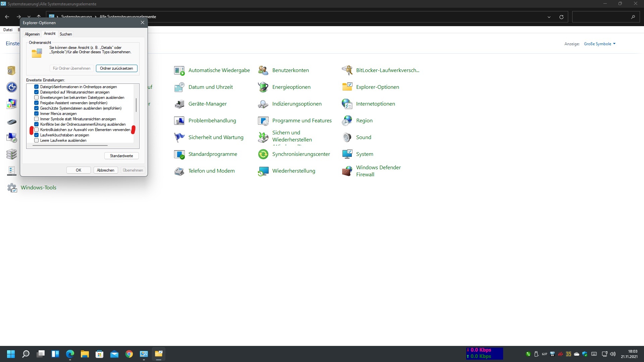
Task: Open recent locations arrow beside forward button
Action: [x=29, y=17]
